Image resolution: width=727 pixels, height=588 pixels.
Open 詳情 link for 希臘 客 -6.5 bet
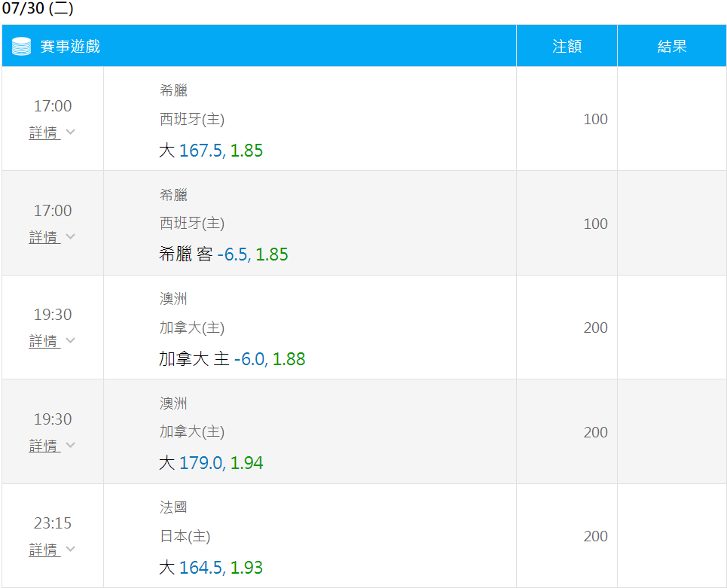44,237
